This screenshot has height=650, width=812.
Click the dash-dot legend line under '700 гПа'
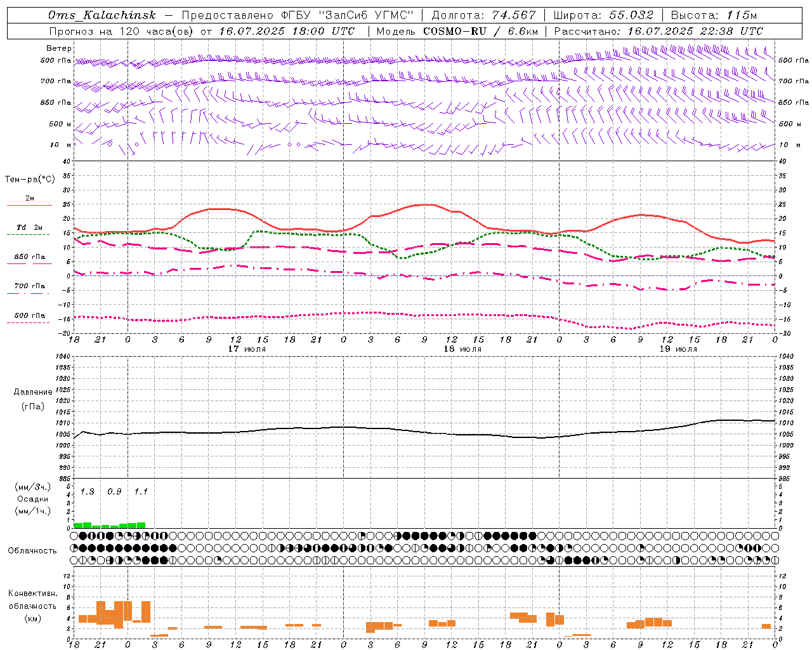pos(28,293)
